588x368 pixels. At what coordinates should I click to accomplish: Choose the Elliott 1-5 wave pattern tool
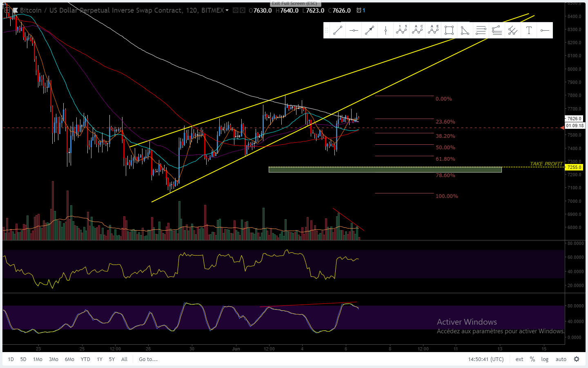click(x=401, y=30)
